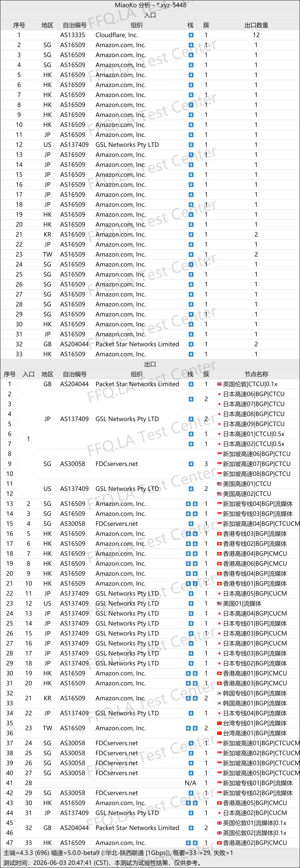Image resolution: width=300 pixels, height=868 pixels.
Task: Click node name '香港专线02|BGP|流媒体'
Action: [x=255, y=544]
